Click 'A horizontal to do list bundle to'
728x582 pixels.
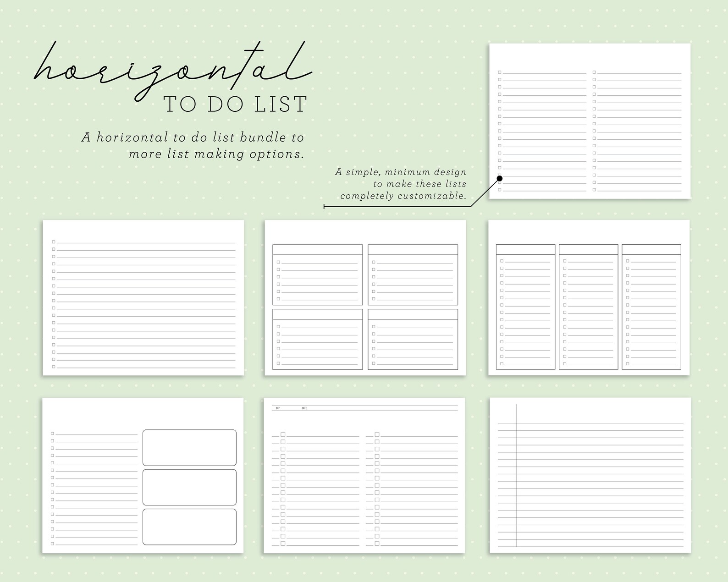(193, 137)
